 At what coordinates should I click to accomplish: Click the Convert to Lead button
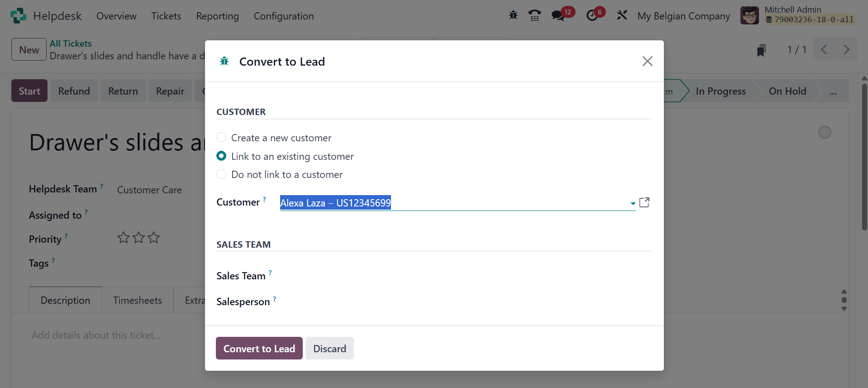click(259, 348)
